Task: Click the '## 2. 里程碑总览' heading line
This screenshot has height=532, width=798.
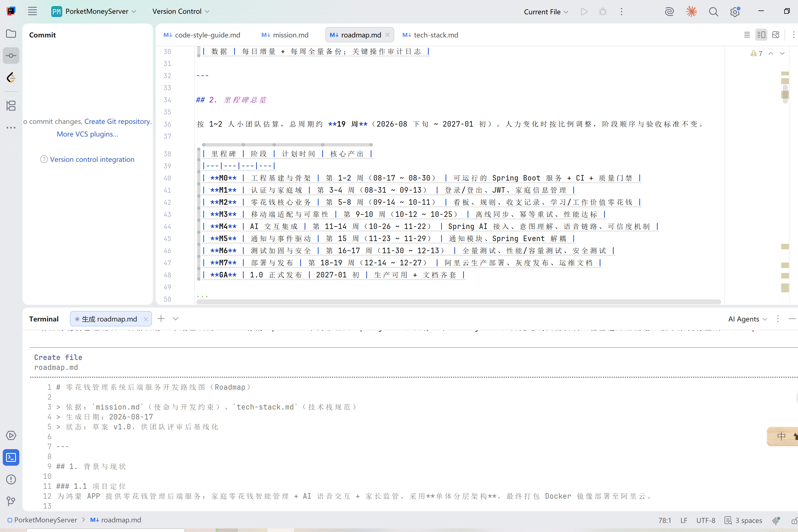Action: pyautogui.click(x=231, y=100)
